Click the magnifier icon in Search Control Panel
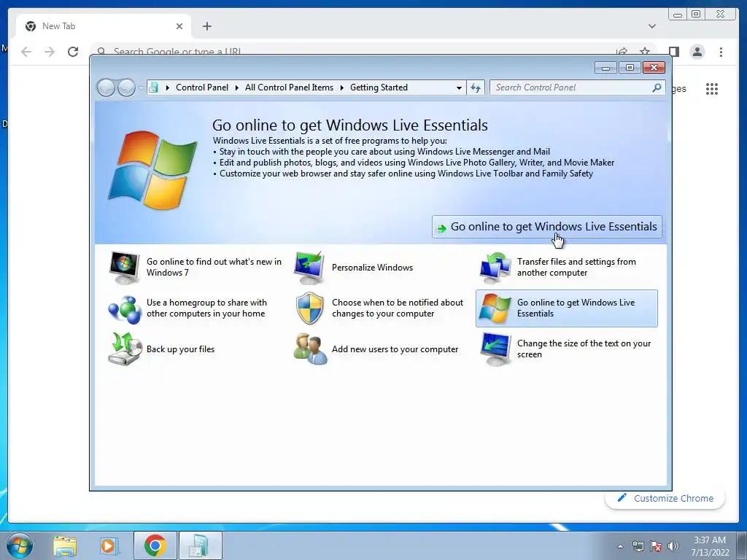747x560 pixels. (x=657, y=87)
